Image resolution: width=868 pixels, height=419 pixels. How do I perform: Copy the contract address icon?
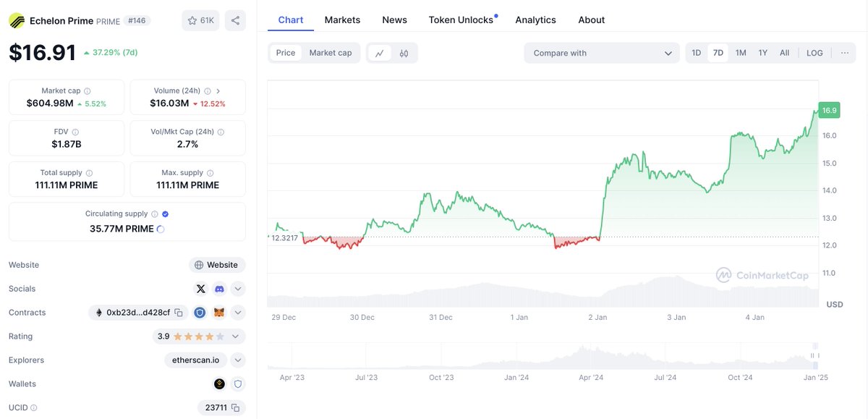click(179, 313)
